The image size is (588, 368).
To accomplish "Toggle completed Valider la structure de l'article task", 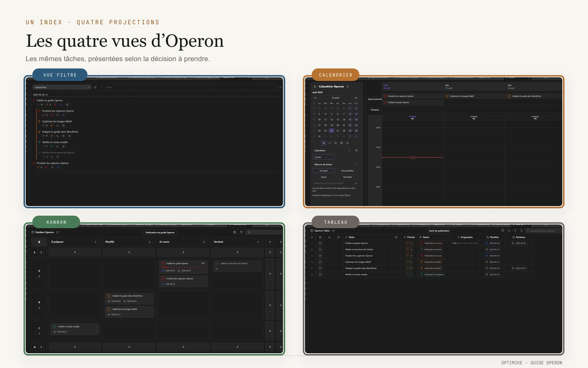I will tap(39, 152).
